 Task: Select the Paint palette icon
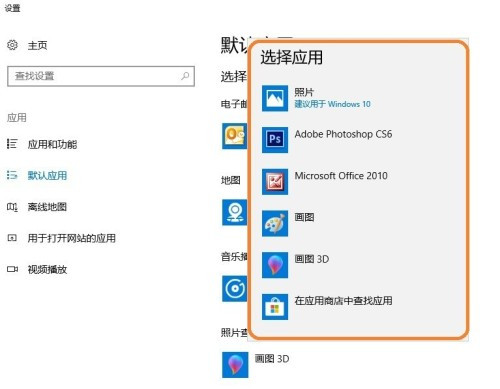275,223
